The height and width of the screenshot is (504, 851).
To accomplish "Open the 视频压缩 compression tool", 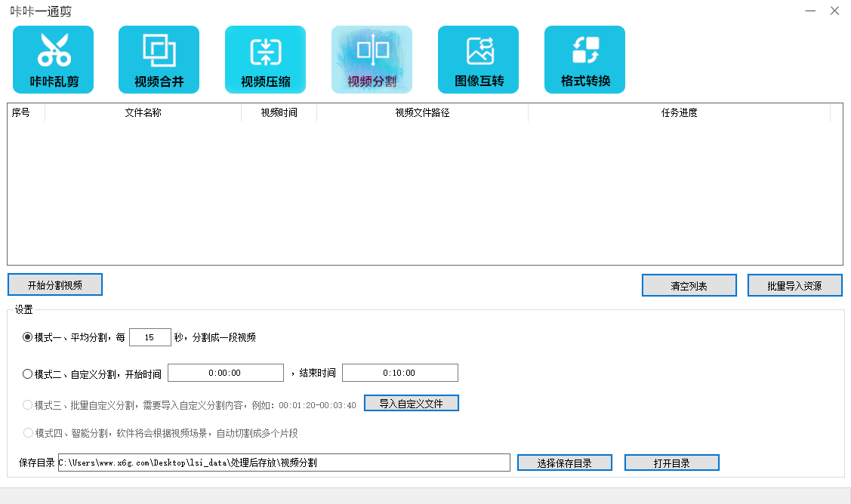I will [265, 60].
